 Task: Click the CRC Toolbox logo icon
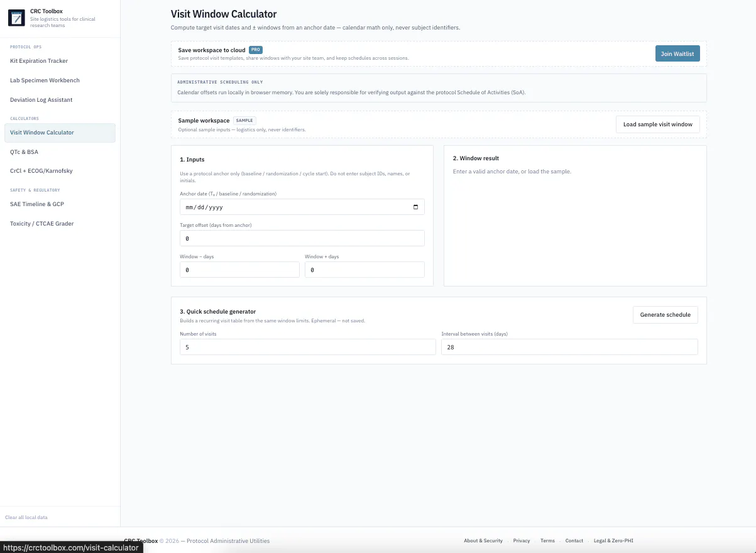pos(16,18)
